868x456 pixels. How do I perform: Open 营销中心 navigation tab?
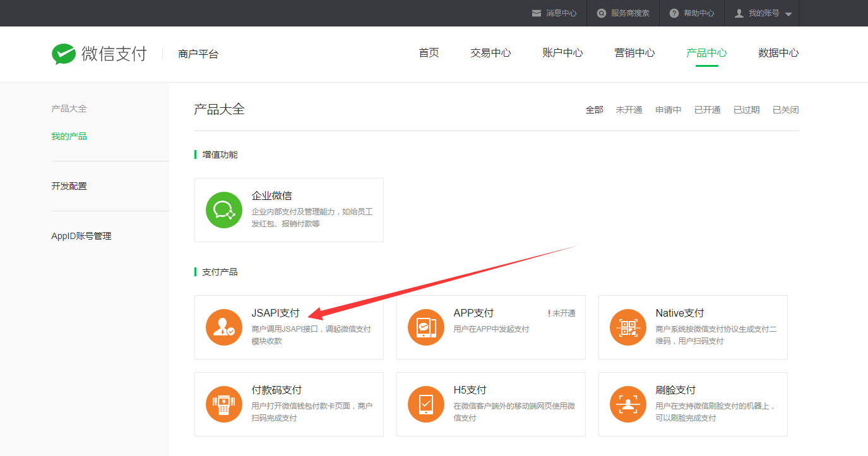point(634,53)
